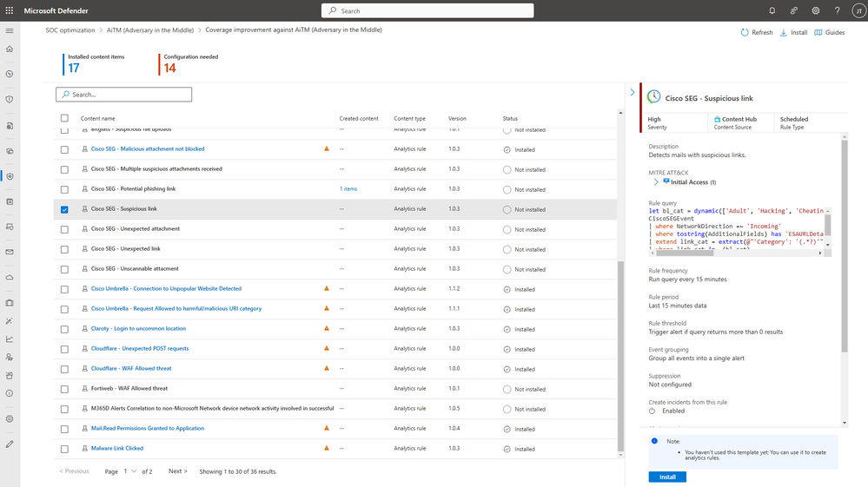The width and height of the screenshot is (868, 487).
Task: Click installed status icon for Malware Link Clicked
Action: pyautogui.click(x=507, y=450)
